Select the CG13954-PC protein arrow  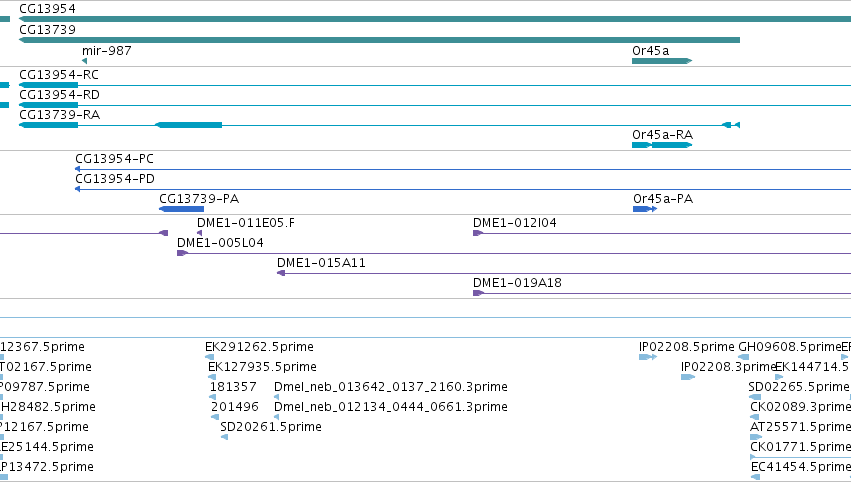click(x=78, y=169)
